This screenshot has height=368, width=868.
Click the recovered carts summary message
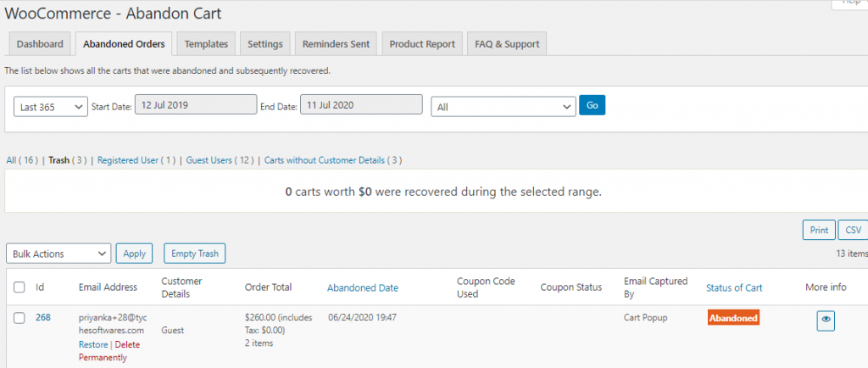[442, 192]
